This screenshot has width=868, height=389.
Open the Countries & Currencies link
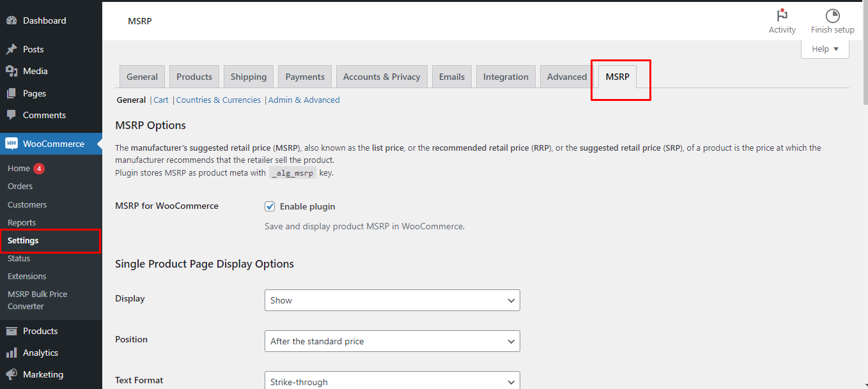click(219, 100)
